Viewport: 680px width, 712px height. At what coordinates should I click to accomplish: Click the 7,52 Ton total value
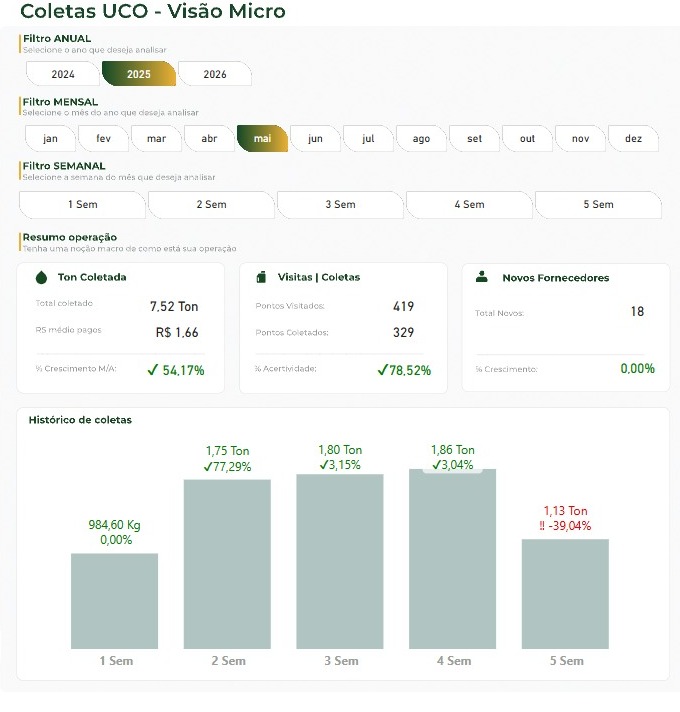(174, 307)
